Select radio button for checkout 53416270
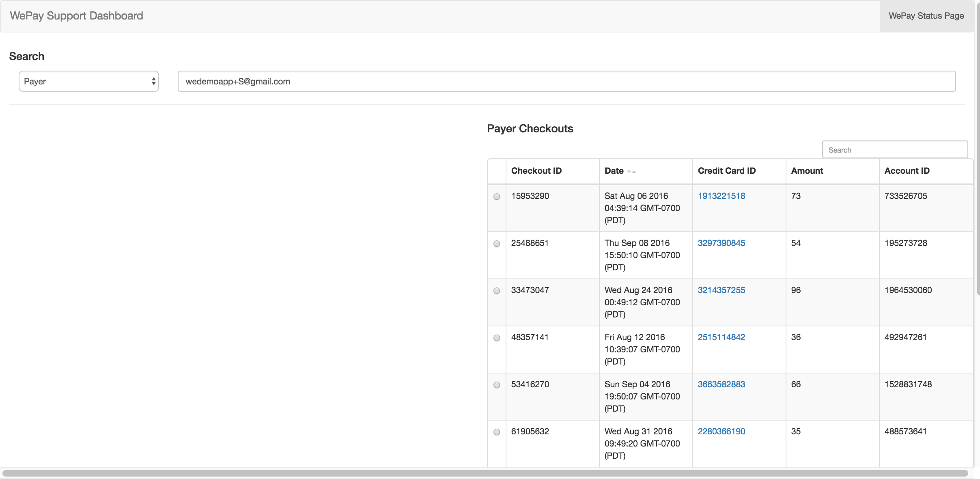Viewport: 980px width, 479px height. [497, 385]
